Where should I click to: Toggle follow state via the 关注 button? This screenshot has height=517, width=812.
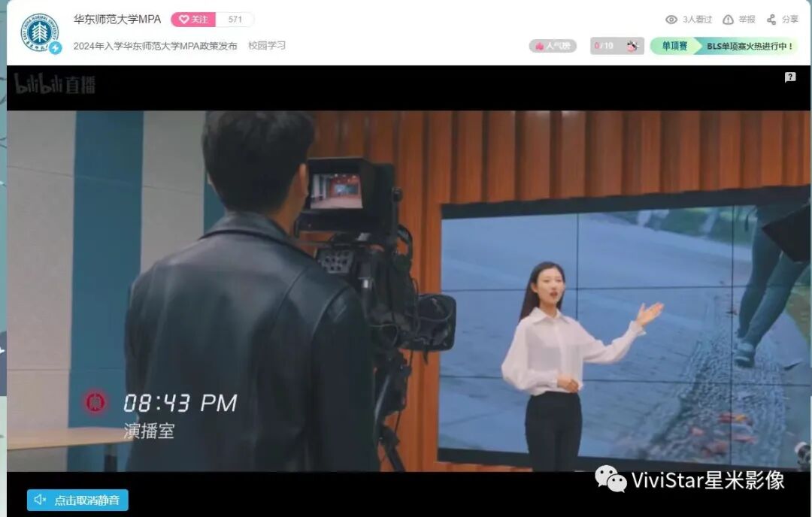click(x=195, y=20)
